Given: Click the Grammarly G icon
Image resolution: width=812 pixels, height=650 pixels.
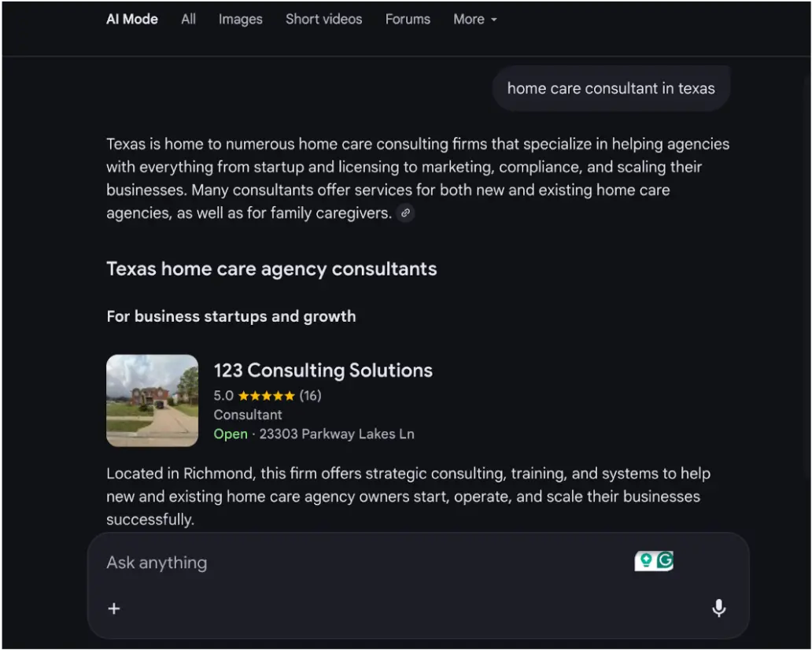Looking at the screenshot, I should click(x=665, y=560).
